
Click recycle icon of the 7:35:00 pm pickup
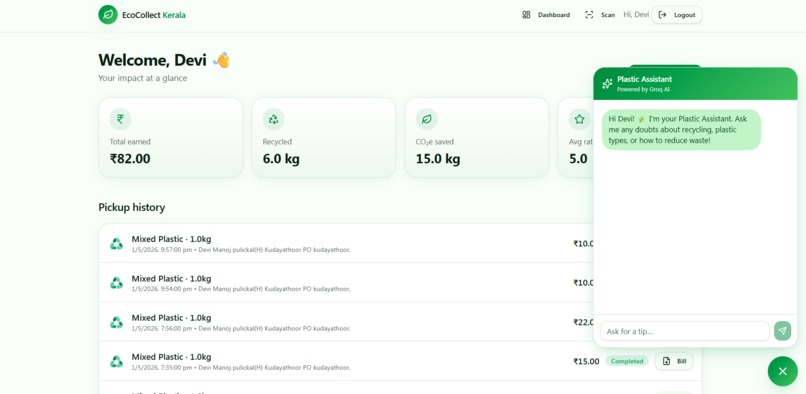pyautogui.click(x=117, y=362)
